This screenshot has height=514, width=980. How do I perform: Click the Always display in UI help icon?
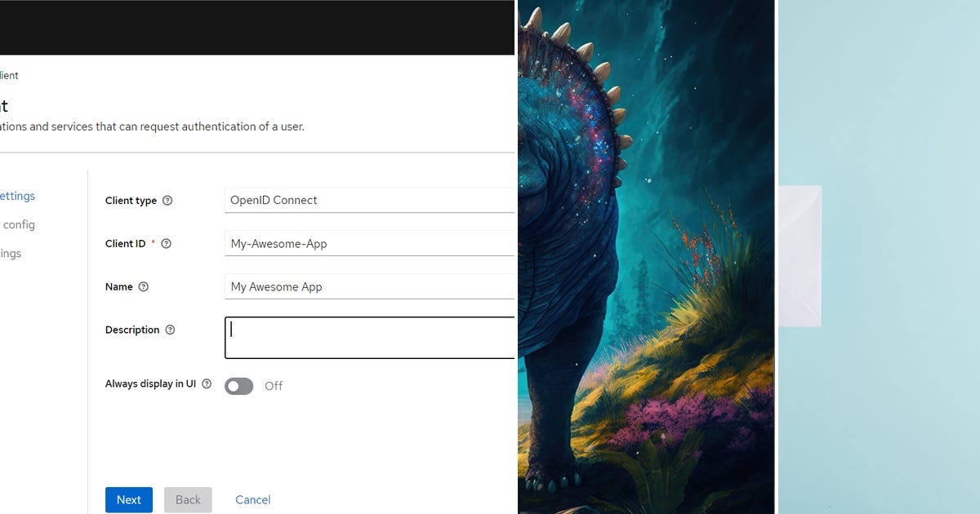tap(206, 383)
